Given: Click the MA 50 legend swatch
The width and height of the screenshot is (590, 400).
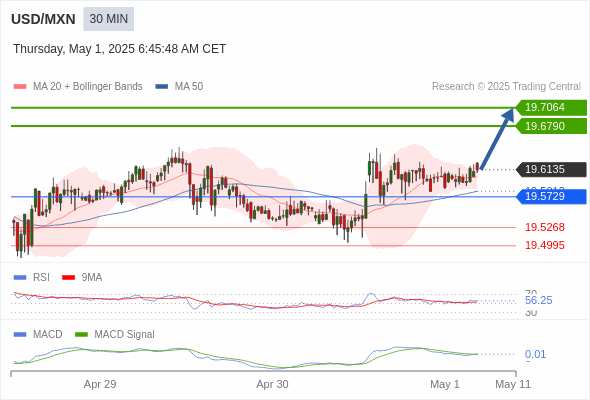Looking at the screenshot, I should pos(162,87).
